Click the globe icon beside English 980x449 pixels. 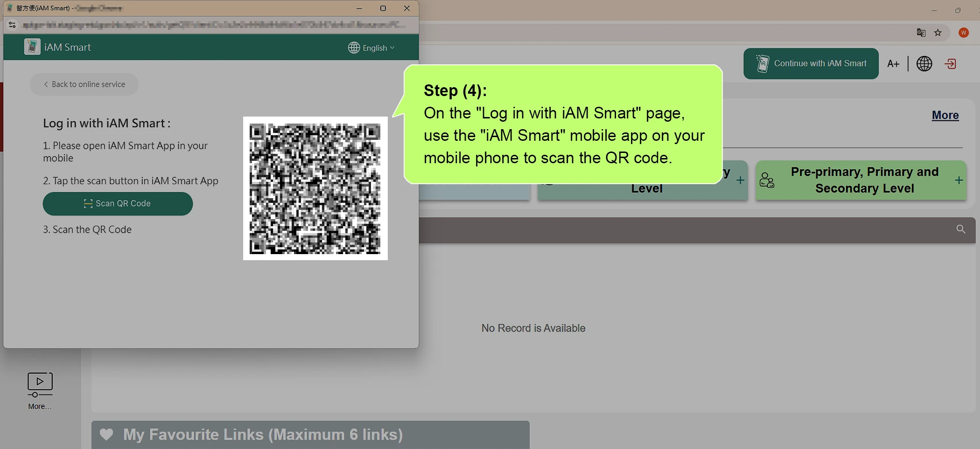pos(354,48)
